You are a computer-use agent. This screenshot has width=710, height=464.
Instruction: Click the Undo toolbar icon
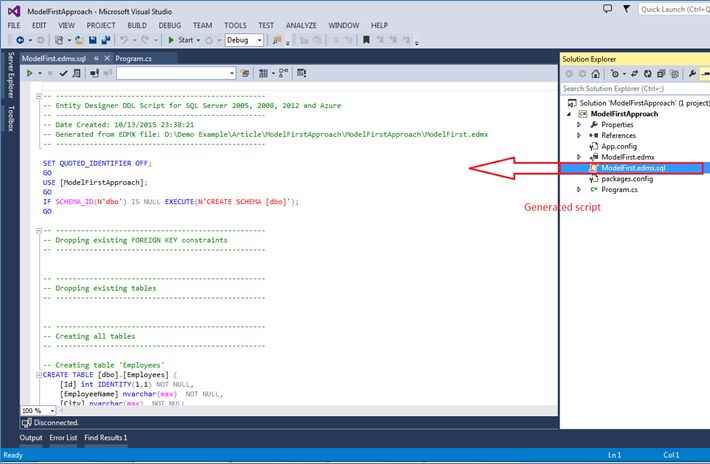coord(124,40)
